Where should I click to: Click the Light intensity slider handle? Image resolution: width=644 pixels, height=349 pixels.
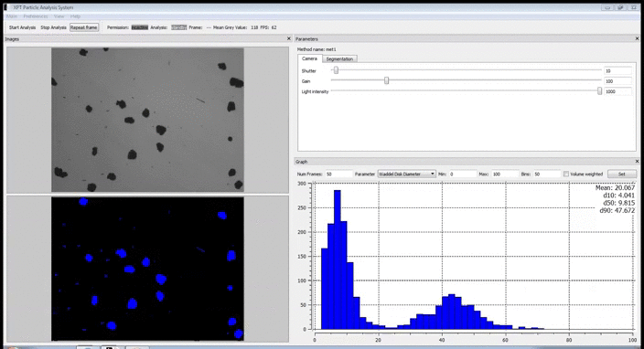[600, 91]
